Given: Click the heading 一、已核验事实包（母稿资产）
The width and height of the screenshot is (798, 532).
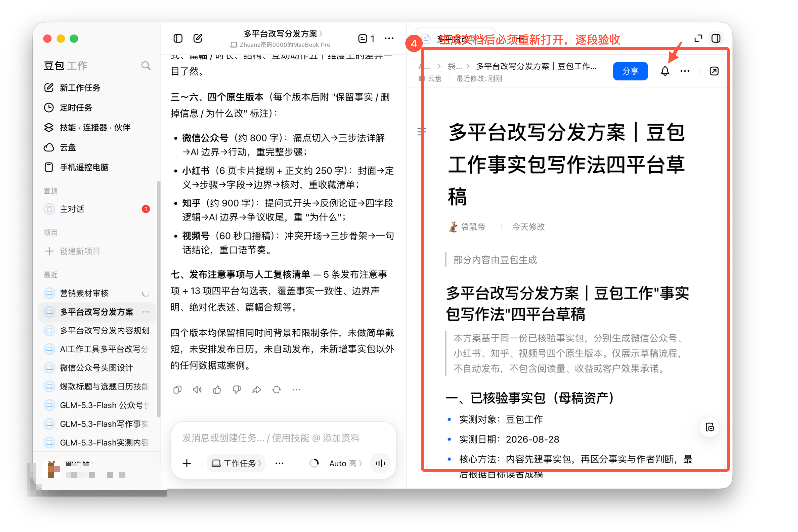Looking at the screenshot, I should (x=530, y=398).
